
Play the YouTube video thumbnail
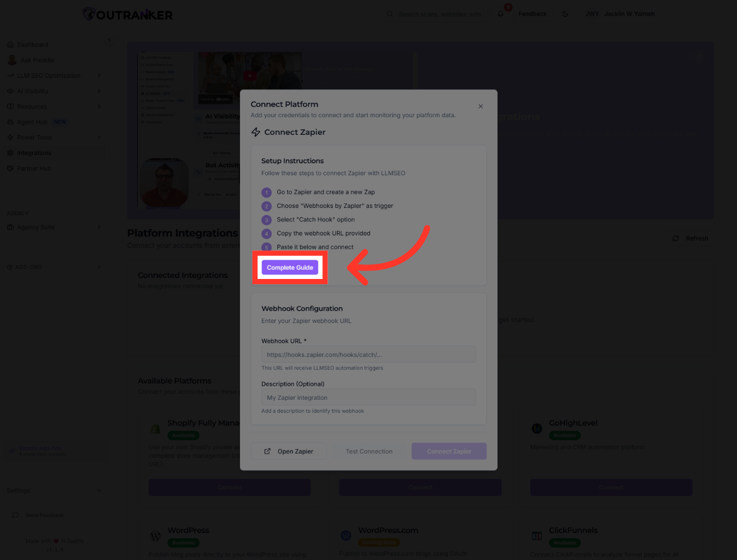pos(250,76)
